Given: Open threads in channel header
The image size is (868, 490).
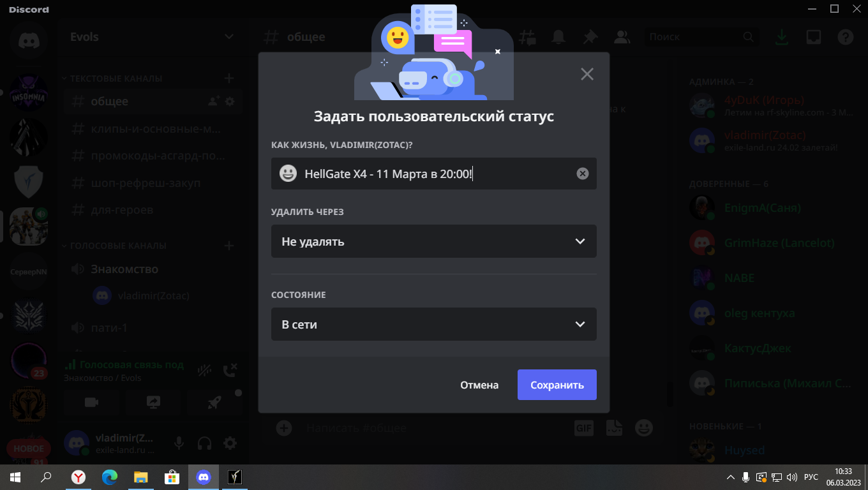Looking at the screenshot, I should click(527, 37).
